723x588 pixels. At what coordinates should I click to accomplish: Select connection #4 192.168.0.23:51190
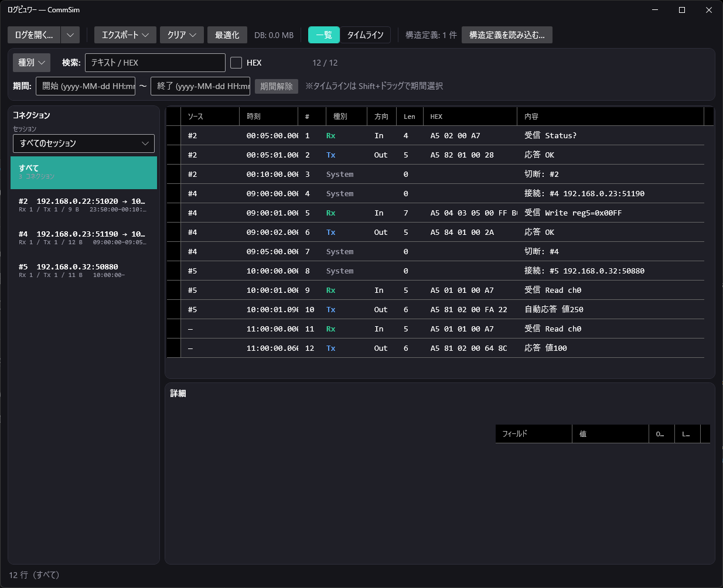84,238
